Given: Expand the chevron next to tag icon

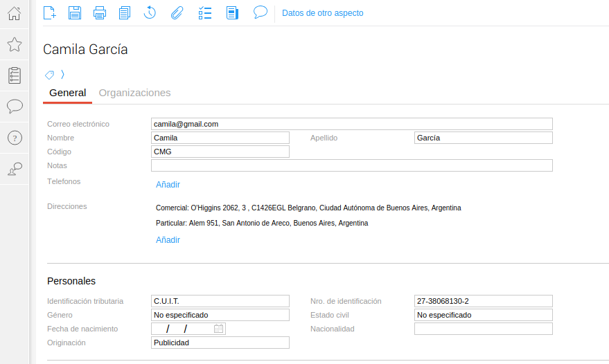Looking at the screenshot, I should coord(62,74).
